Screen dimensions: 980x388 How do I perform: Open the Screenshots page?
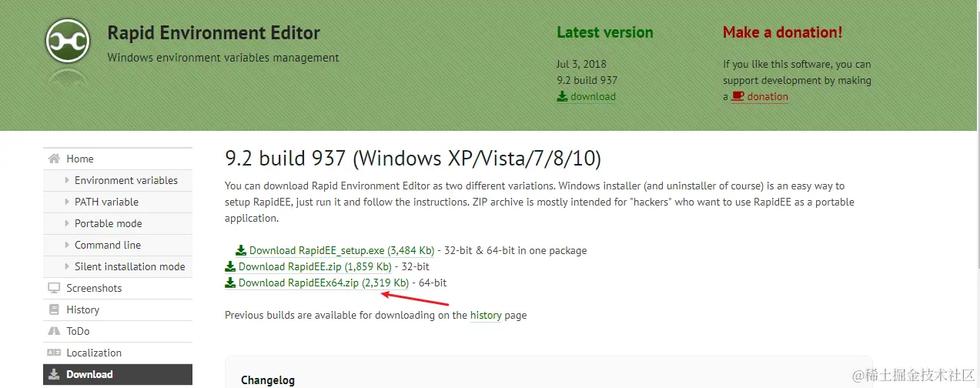pyautogui.click(x=118, y=288)
